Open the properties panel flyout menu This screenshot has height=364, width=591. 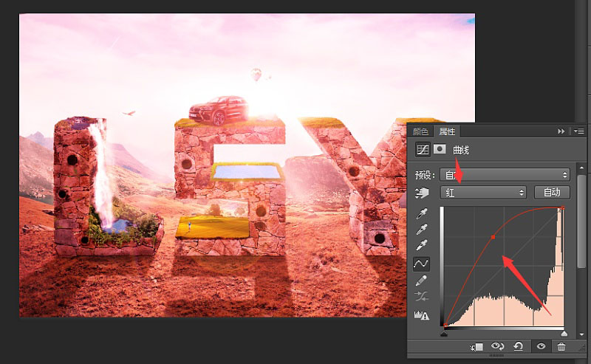point(578,131)
